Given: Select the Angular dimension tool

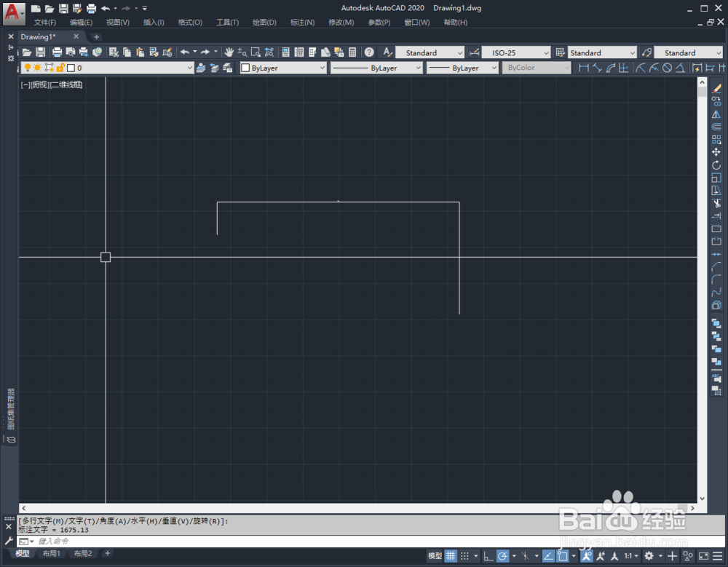Looking at the screenshot, I should [x=680, y=68].
